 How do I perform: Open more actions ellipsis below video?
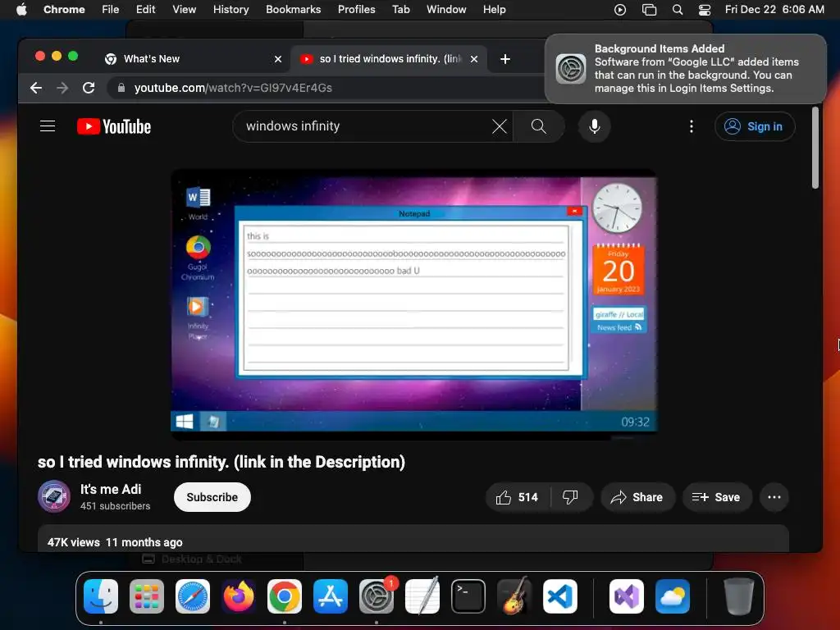[x=774, y=497]
